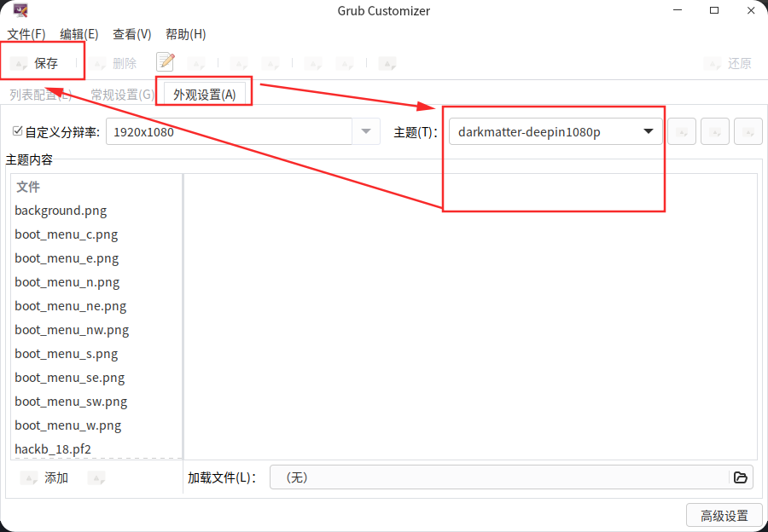Viewport: 768px width, 532px height.
Task: Click the last icon button in the theme row
Action: (748, 131)
